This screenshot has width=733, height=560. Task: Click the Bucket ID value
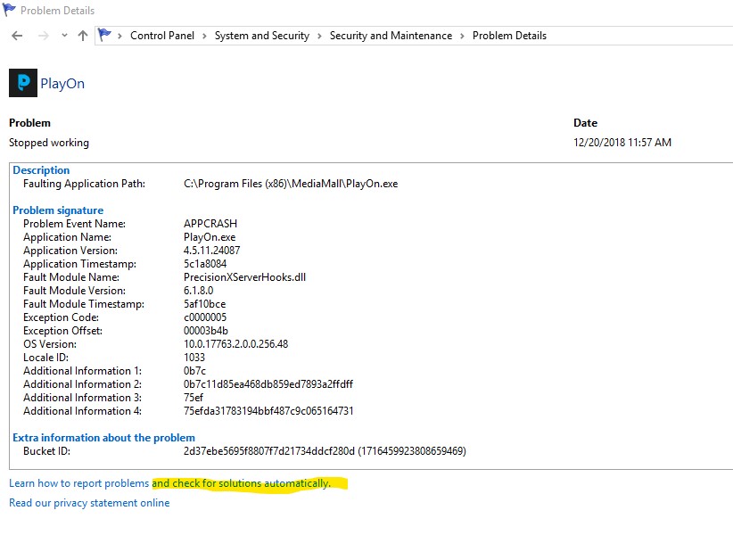(x=325, y=451)
